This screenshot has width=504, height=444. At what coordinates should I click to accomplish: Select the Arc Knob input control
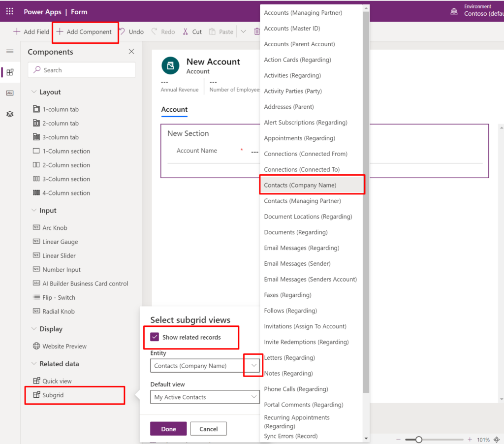(50, 227)
